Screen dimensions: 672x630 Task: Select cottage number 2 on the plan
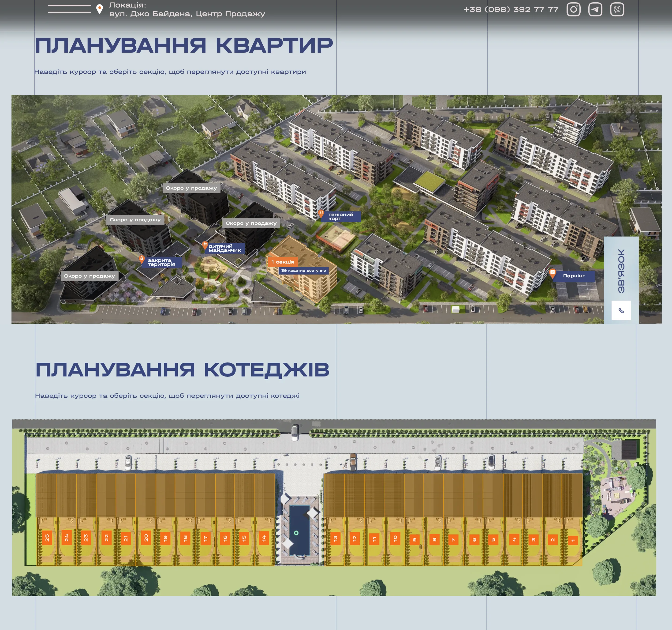pyautogui.click(x=553, y=540)
